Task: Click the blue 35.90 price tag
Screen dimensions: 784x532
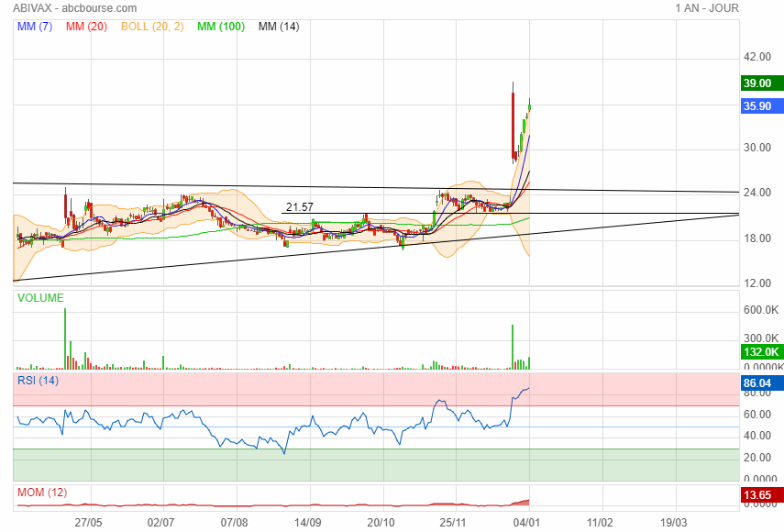Action: 762,106
